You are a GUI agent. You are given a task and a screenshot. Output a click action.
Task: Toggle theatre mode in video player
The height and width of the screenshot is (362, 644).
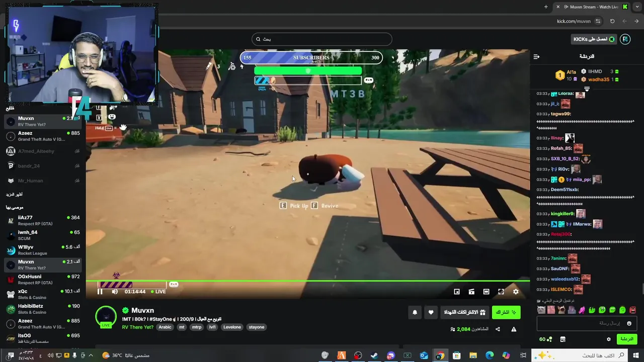click(486, 292)
